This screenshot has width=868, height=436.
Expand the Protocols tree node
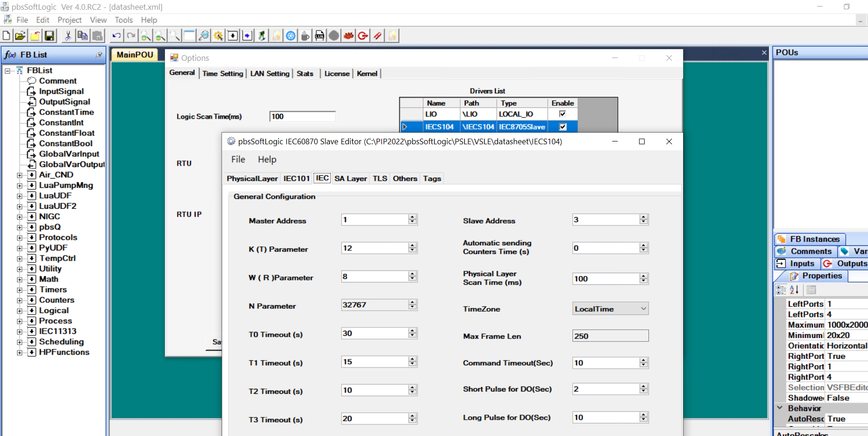pos(19,237)
